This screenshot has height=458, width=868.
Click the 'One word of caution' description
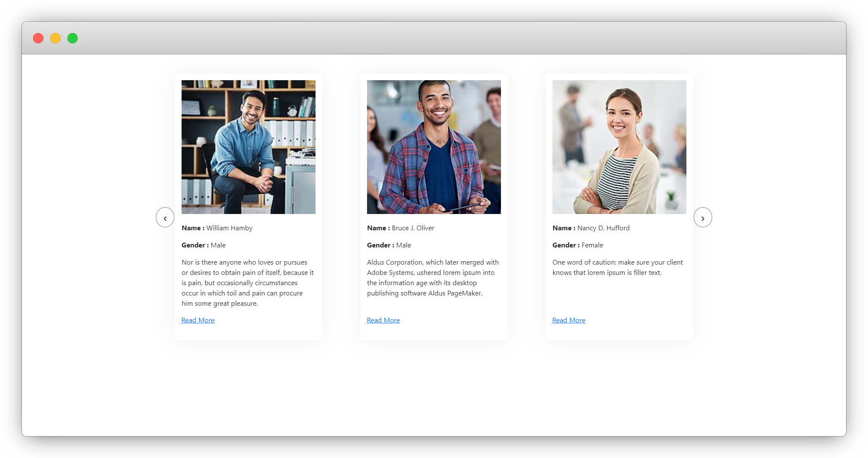(617, 267)
